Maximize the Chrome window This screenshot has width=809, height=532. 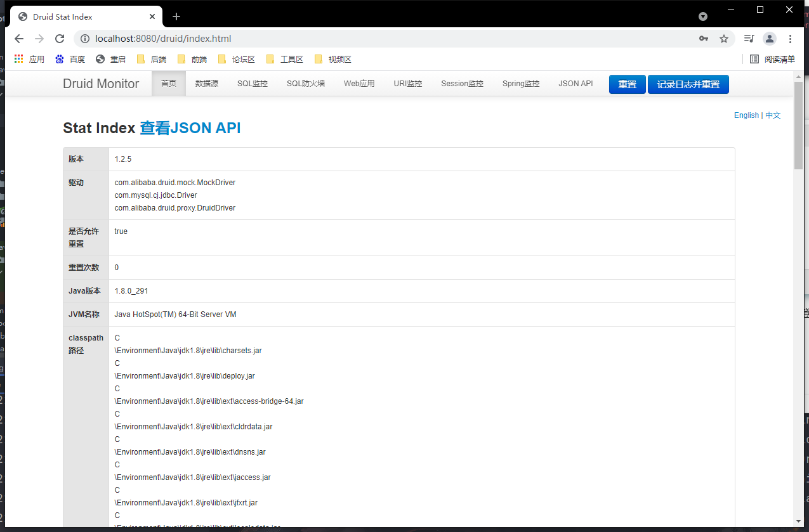click(x=760, y=9)
